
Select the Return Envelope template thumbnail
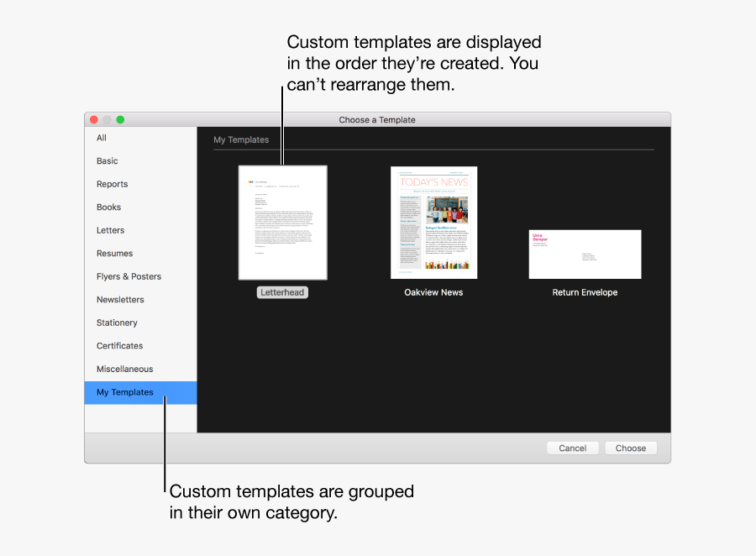(585, 254)
